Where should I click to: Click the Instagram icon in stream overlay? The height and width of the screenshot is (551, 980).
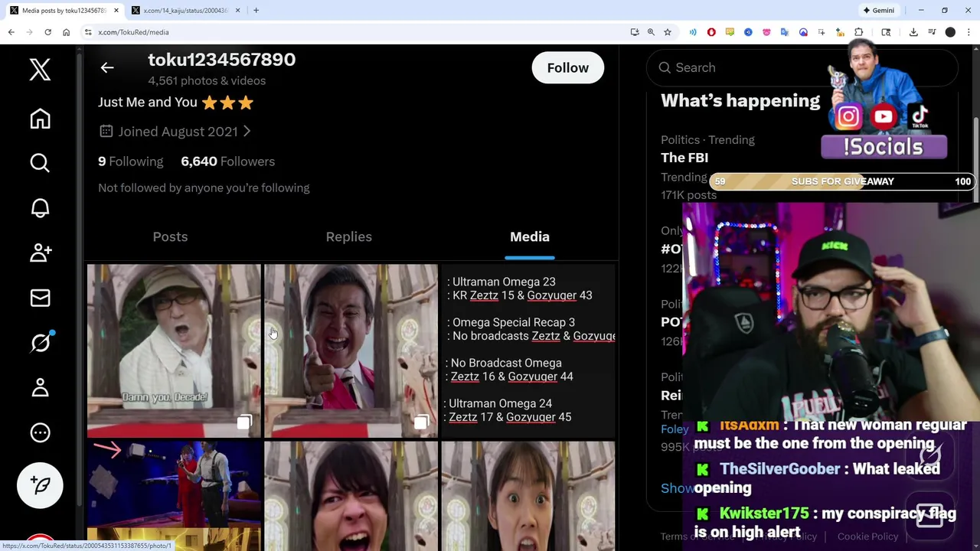coord(848,116)
